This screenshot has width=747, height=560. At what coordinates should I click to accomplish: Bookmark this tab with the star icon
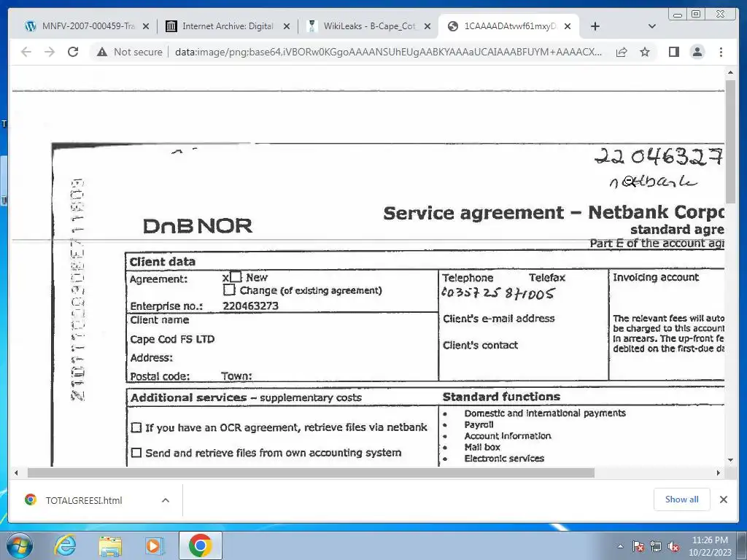(x=645, y=52)
